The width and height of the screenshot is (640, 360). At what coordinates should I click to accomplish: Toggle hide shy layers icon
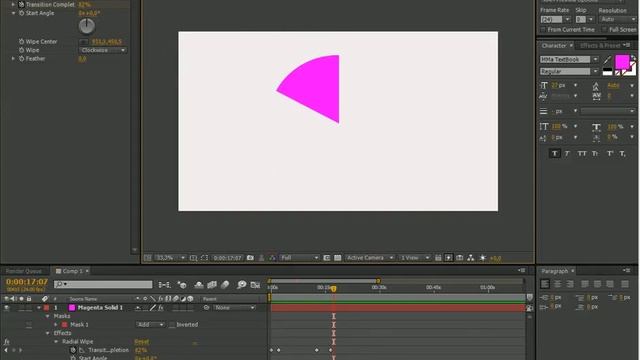(199, 285)
